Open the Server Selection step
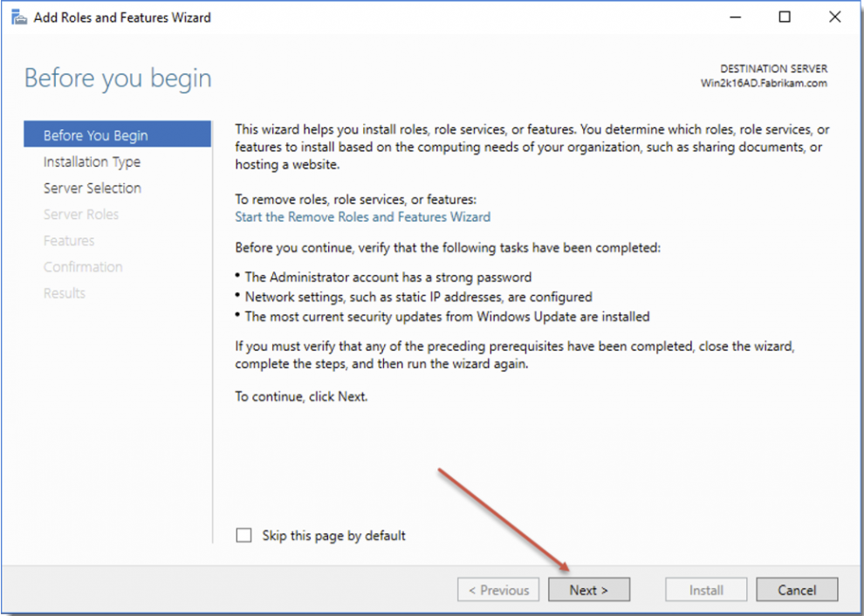864x616 pixels. 93,188
